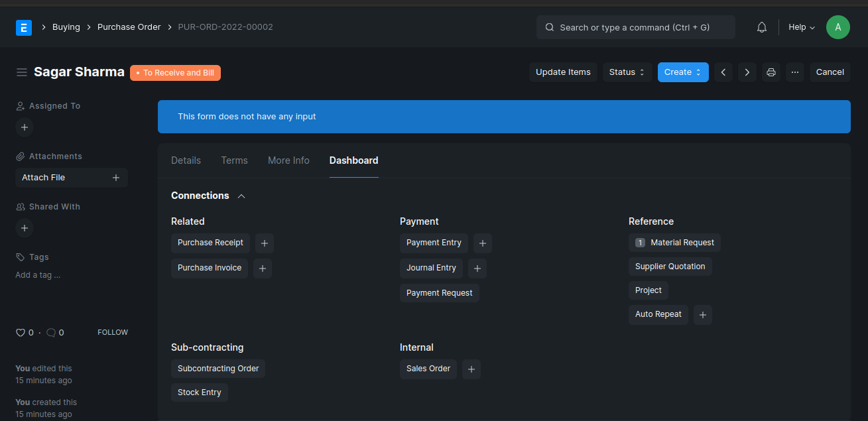
Task: Click Cancel to cancel the document
Action: point(830,72)
